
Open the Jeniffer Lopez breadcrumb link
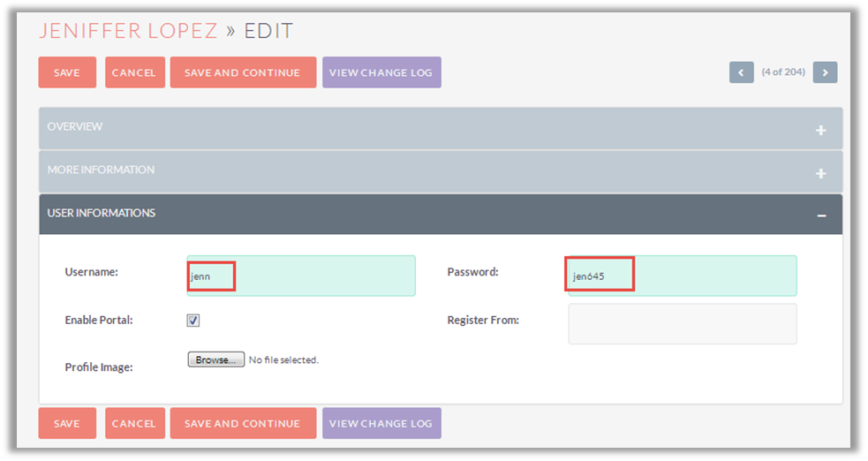(128, 31)
